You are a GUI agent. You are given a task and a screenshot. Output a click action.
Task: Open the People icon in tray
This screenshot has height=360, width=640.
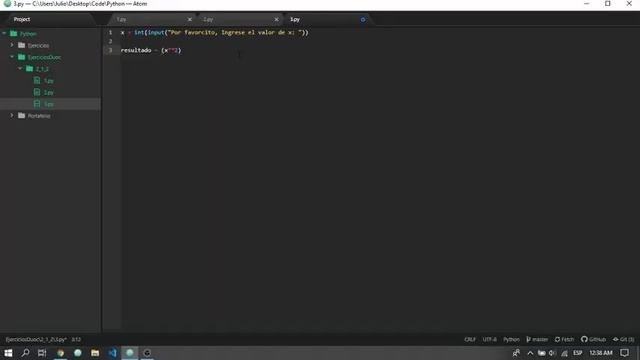click(516, 353)
